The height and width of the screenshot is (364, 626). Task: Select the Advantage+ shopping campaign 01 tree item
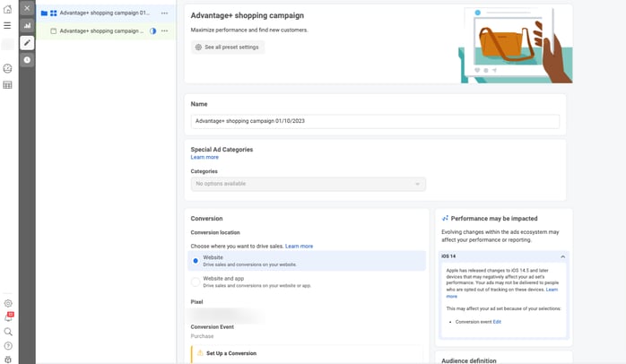click(x=105, y=13)
